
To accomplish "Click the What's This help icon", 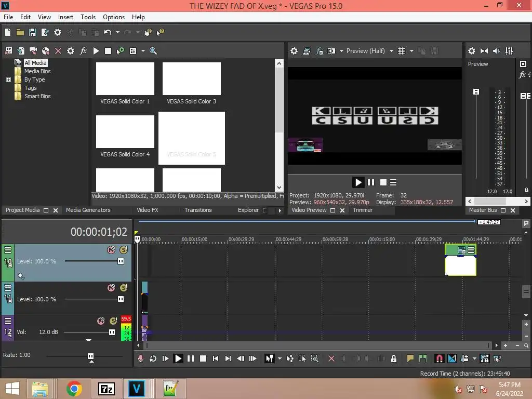I will (x=160, y=32).
